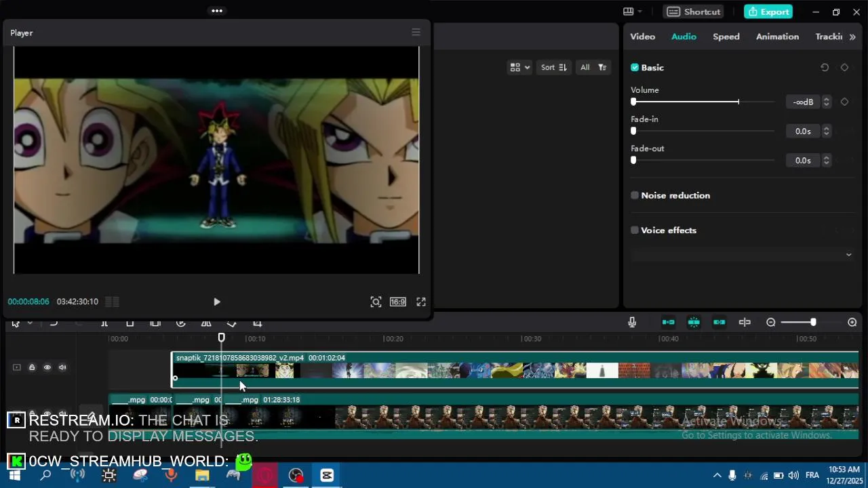Open the three-dots menu at the top

tap(217, 11)
